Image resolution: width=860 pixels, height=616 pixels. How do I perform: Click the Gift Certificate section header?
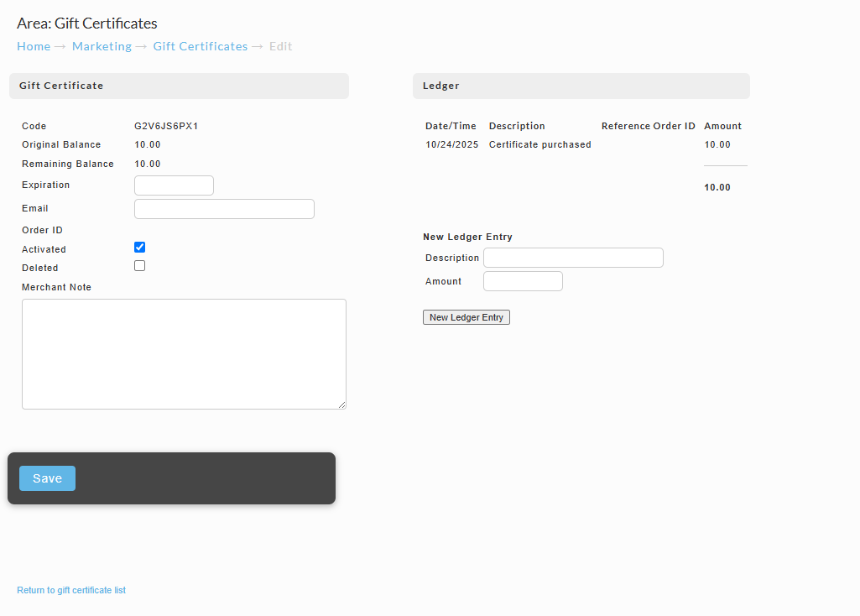tap(179, 86)
